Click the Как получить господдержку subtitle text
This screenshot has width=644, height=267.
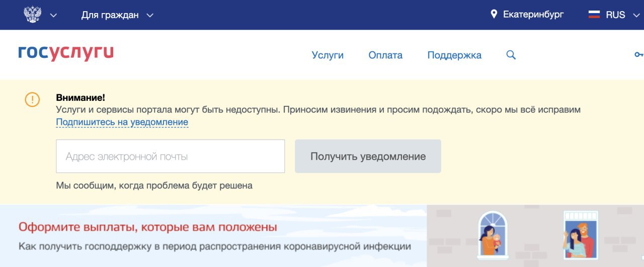(x=215, y=247)
